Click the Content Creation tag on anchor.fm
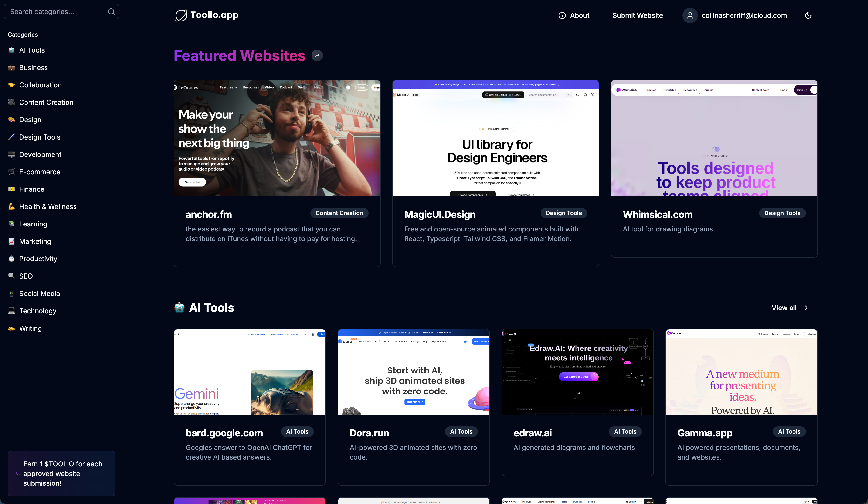Image resolution: width=868 pixels, height=504 pixels. click(339, 213)
